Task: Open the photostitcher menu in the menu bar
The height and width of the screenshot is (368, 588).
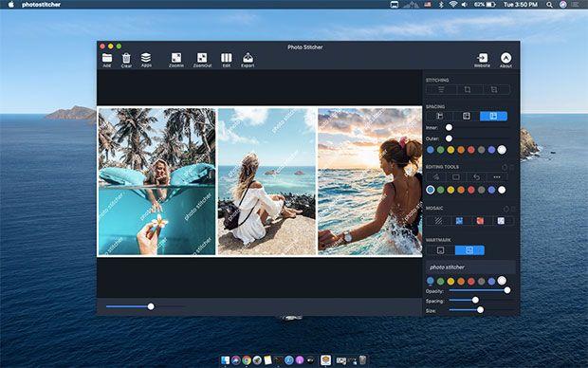Action: coord(41,5)
